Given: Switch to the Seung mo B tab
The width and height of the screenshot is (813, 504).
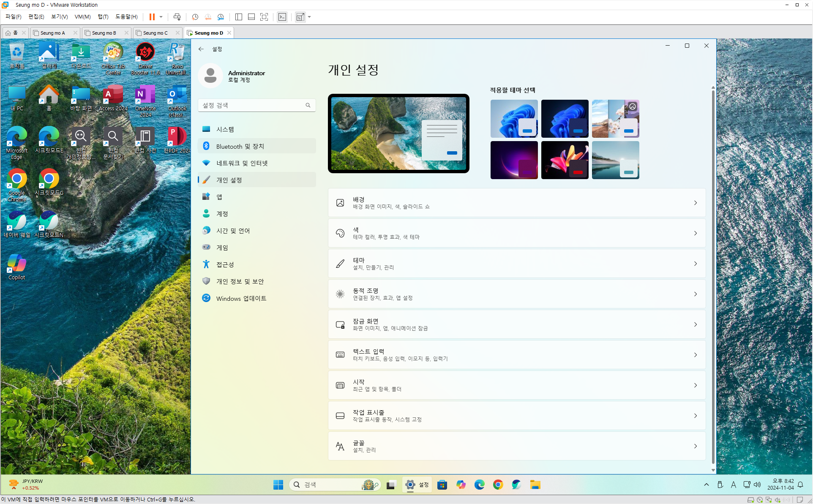Looking at the screenshot, I should coord(104,33).
